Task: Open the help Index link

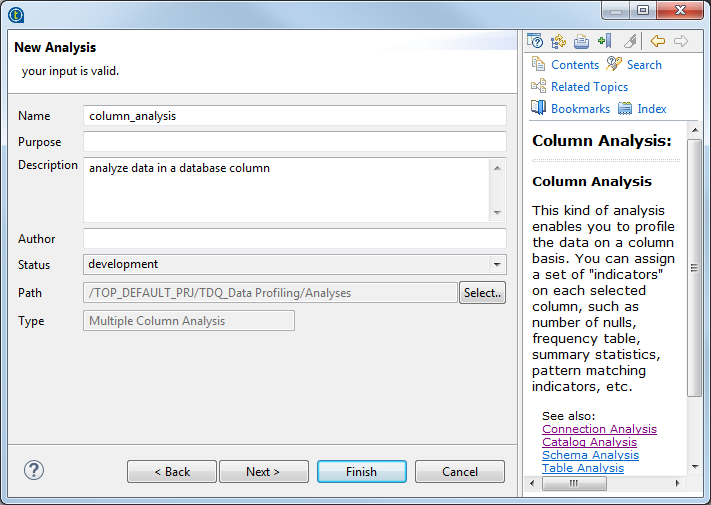Action: (651, 109)
